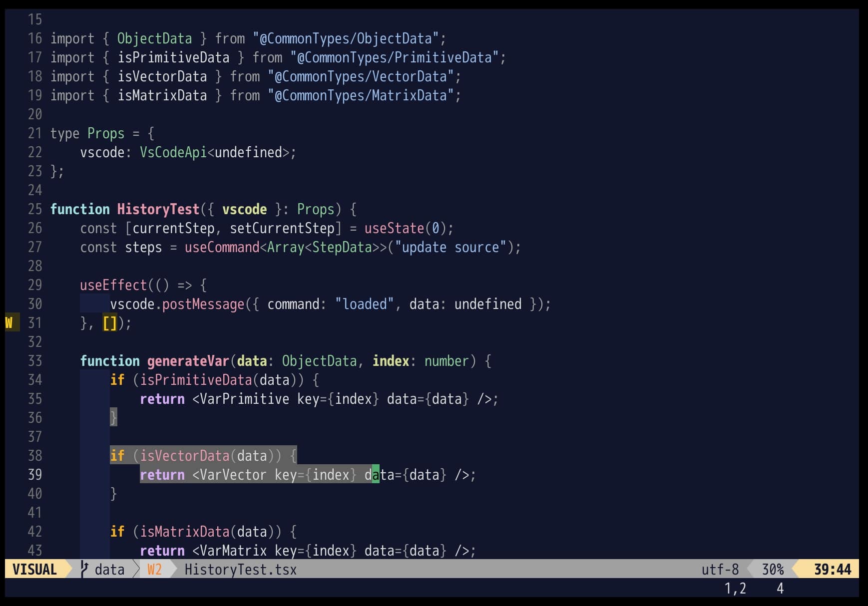Click the "@CommonTypes/MatrixData" string
This screenshot has height=606, width=868.
[361, 95]
